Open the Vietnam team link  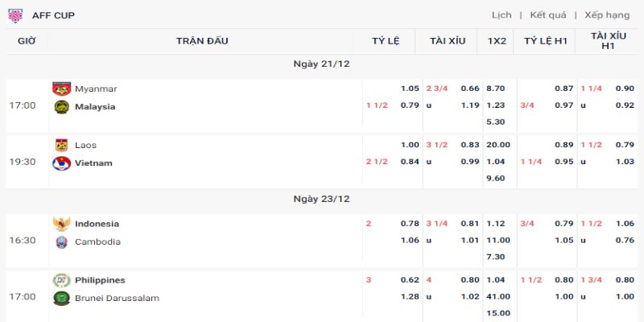[93, 163]
